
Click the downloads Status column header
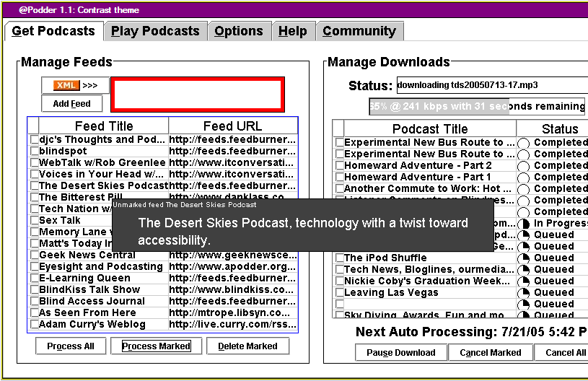tap(553, 129)
